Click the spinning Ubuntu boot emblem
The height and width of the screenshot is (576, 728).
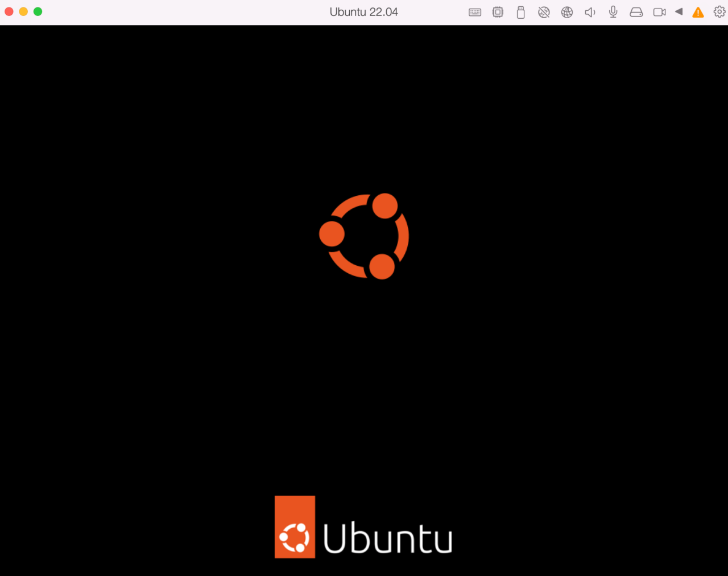[x=363, y=237]
